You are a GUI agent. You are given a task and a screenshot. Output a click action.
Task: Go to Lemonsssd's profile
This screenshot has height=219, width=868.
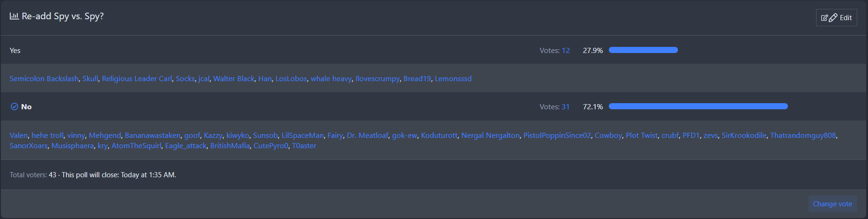[453, 79]
